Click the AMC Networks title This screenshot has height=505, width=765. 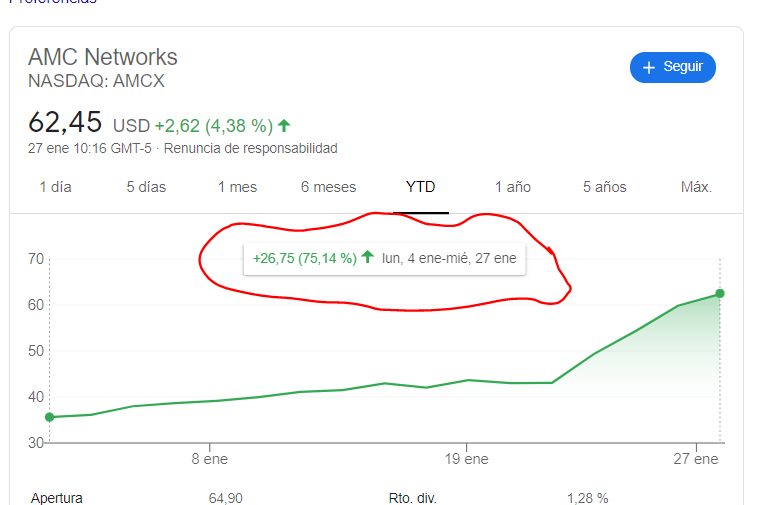(103, 57)
